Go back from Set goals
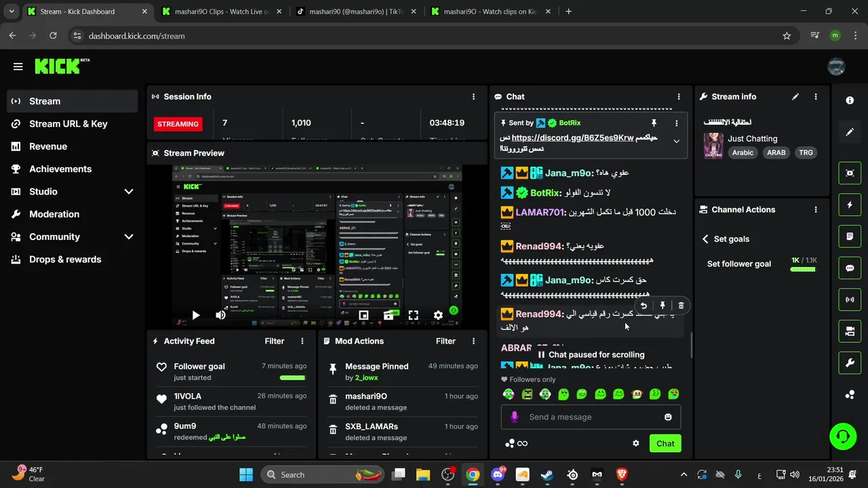Viewport: 868px width, 488px height. point(705,239)
